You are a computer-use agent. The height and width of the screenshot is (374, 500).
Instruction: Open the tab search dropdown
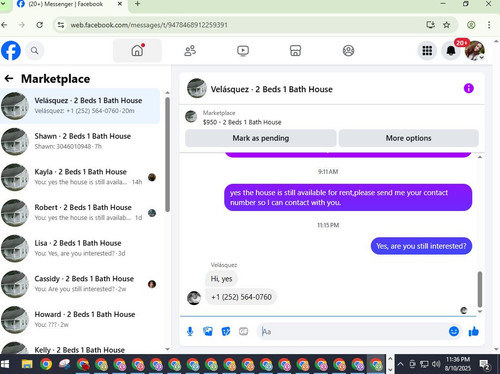[x=3, y=4]
